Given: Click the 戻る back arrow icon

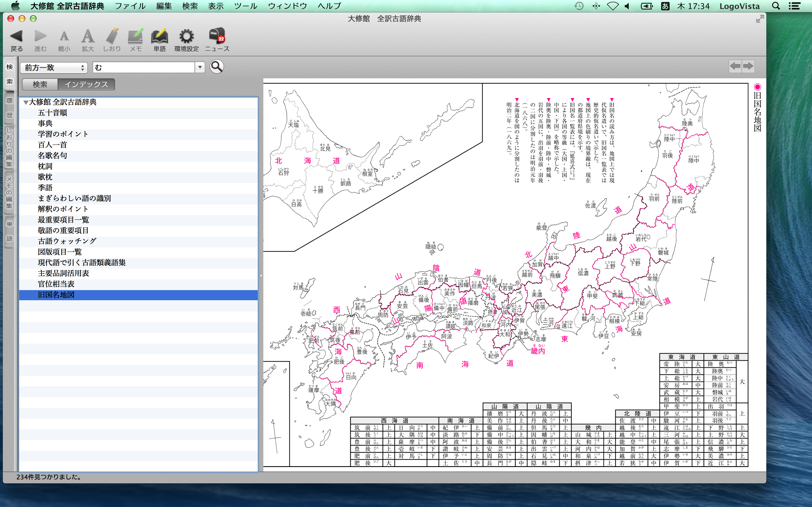Looking at the screenshot, I should pos(16,36).
